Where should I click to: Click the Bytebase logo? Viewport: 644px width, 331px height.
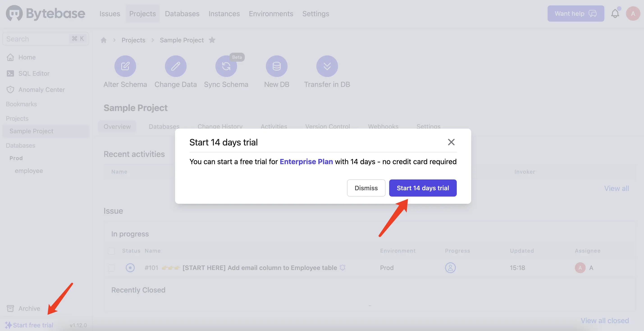point(46,14)
